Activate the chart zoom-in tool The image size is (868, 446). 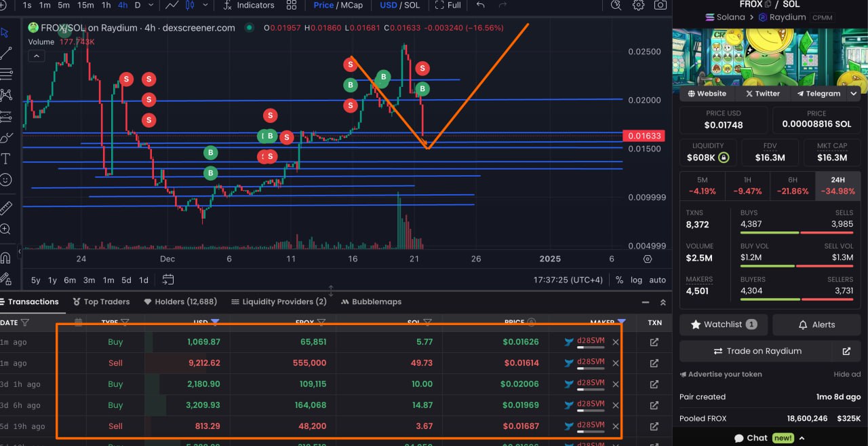click(5, 229)
